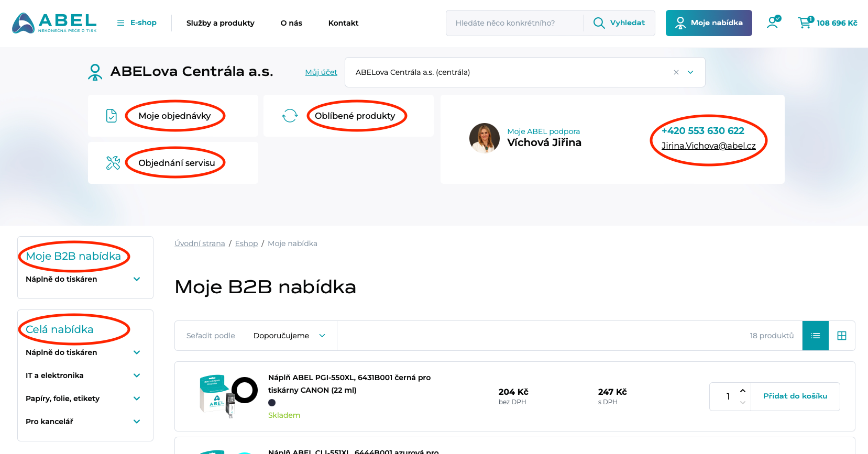The width and height of the screenshot is (868, 454).
Task: Open the Doporučujeme sort dropdown
Action: pyautogui.click(x=289, y=336)
